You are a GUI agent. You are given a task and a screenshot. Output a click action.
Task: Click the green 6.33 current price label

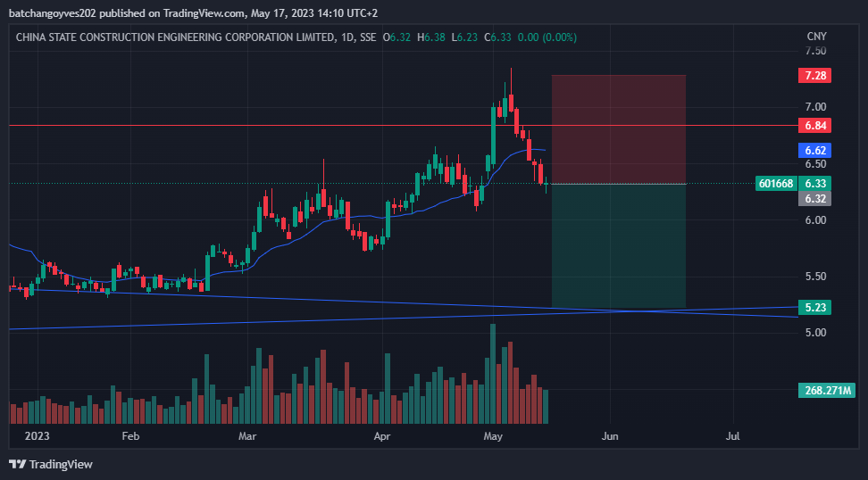pos(814,184)
